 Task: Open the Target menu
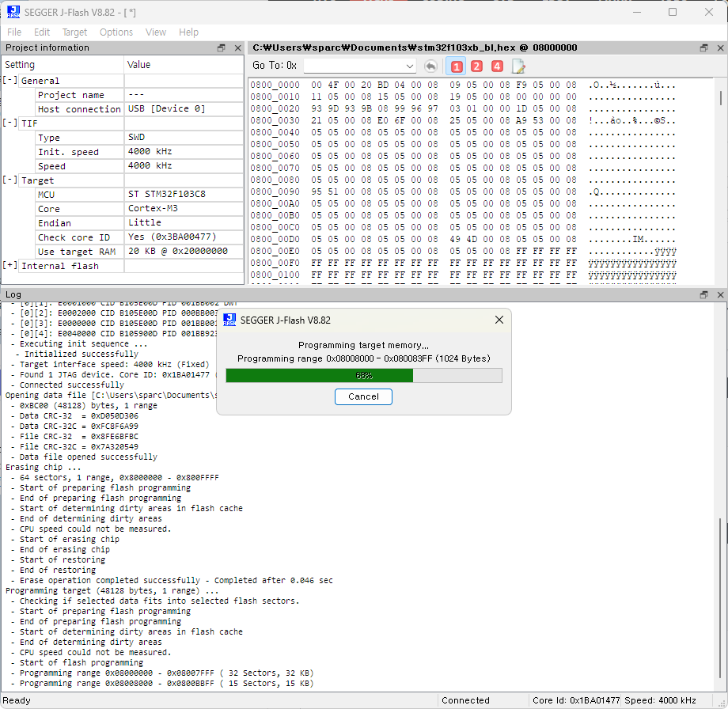pyautogui.click(x=74, y=32)
